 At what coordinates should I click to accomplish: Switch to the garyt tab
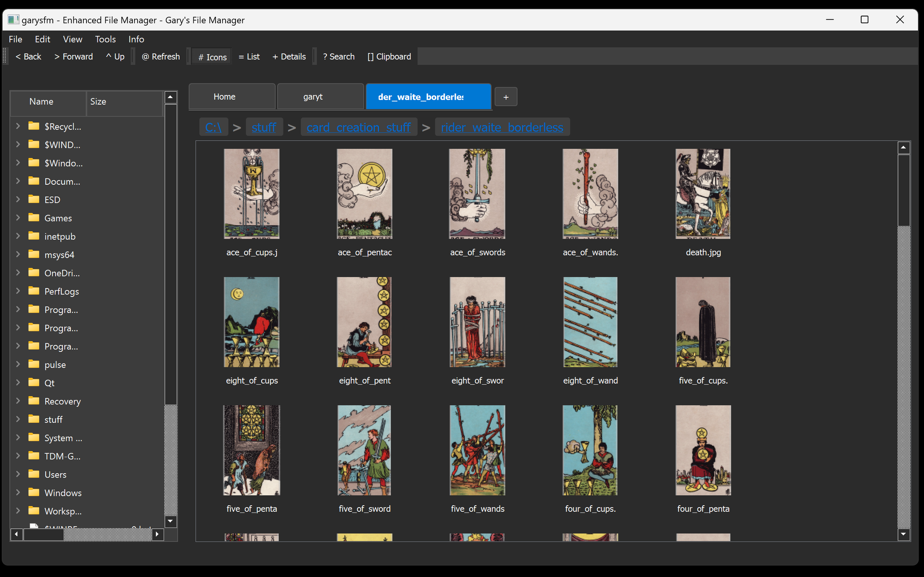(x=320, y=97)
